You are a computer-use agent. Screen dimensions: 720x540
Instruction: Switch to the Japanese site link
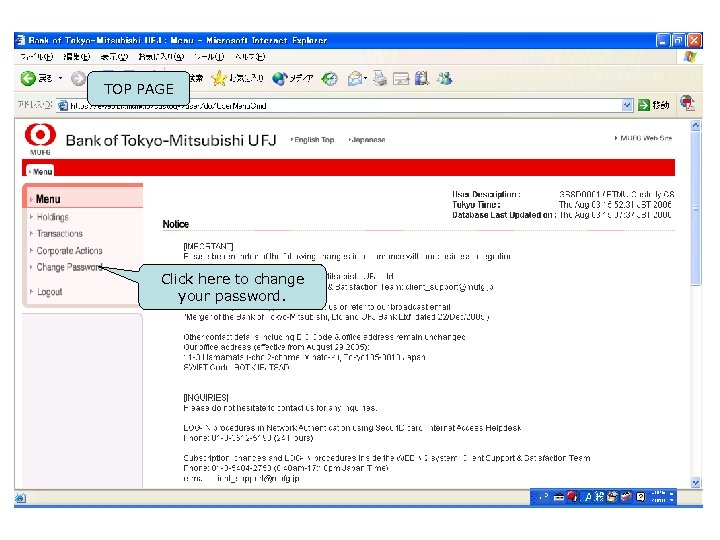366,140
